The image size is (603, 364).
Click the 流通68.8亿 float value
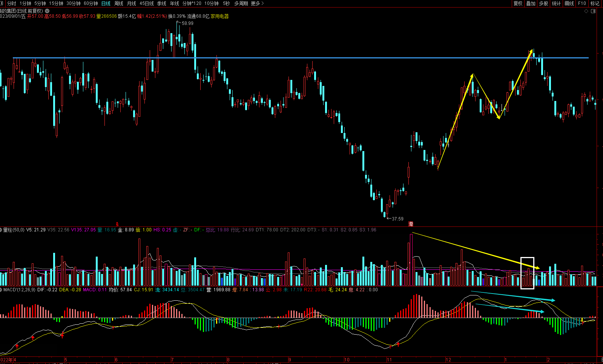pos(198,16)
